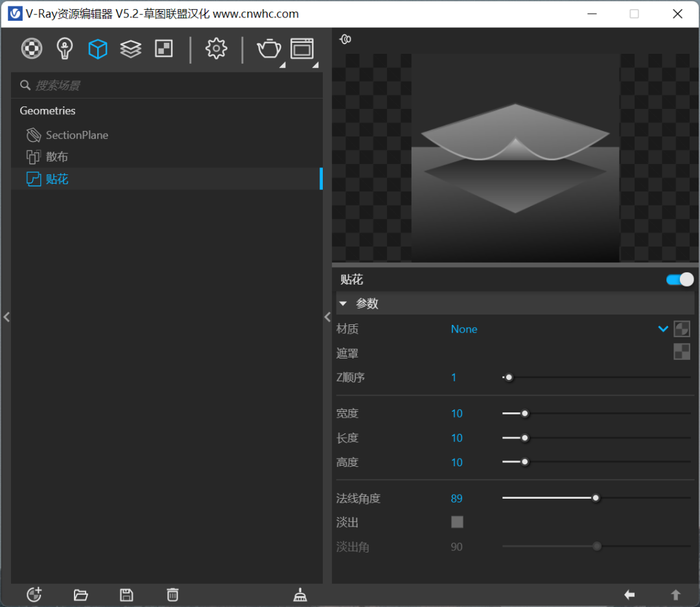Click the Geometries header text
Screen dimensions: 700x607
pyautogui.click(x=47, y=111)
